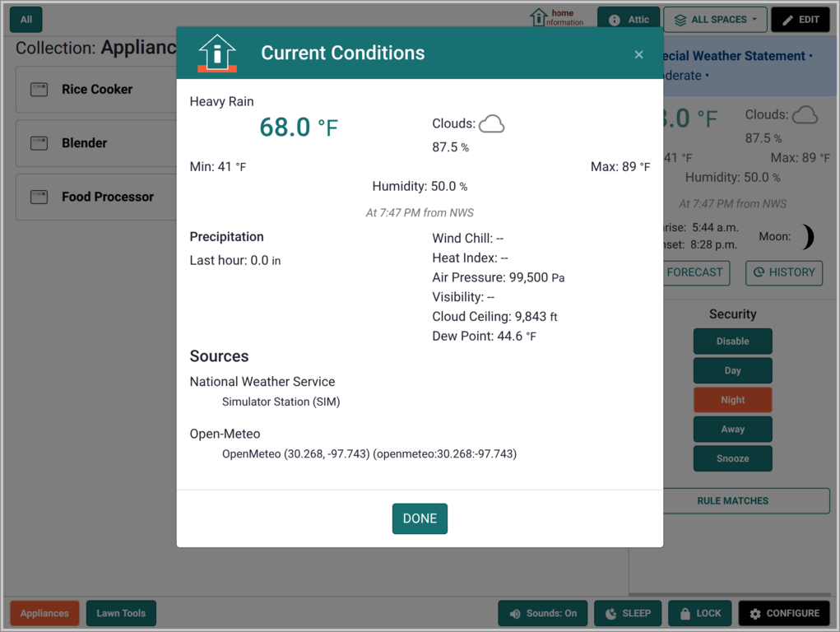Open the weather HISTORY view

(784, 272)
